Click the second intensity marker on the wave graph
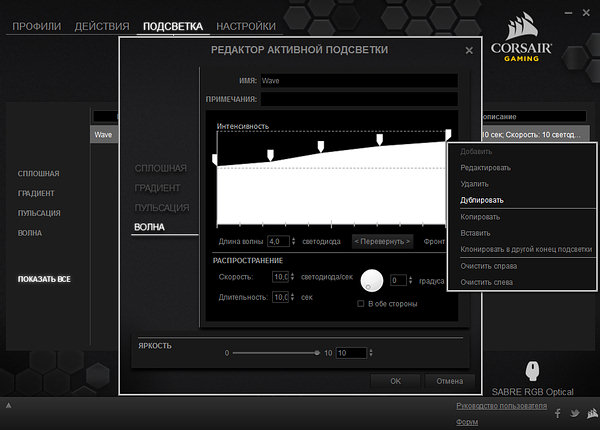This screenshot has height=430, width=600. [269, 153]
